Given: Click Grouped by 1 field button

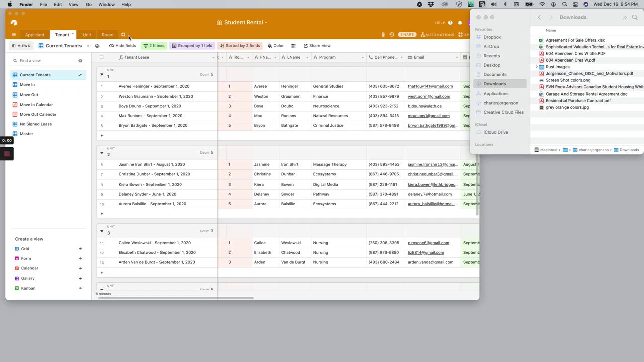Looking at the screenshot, I should coord(192,46).
